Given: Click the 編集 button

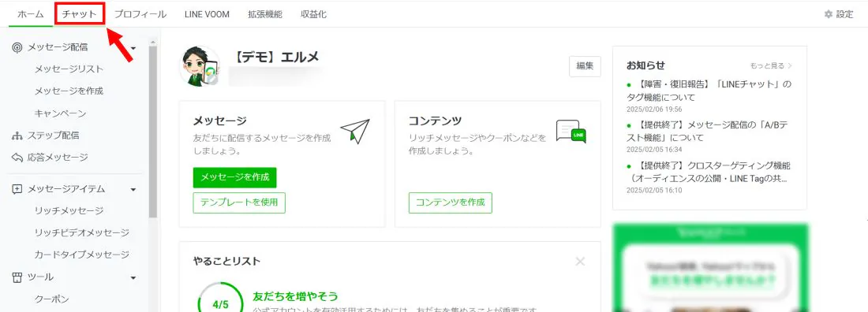Looking at the screenshot, I should pos(586,66).
